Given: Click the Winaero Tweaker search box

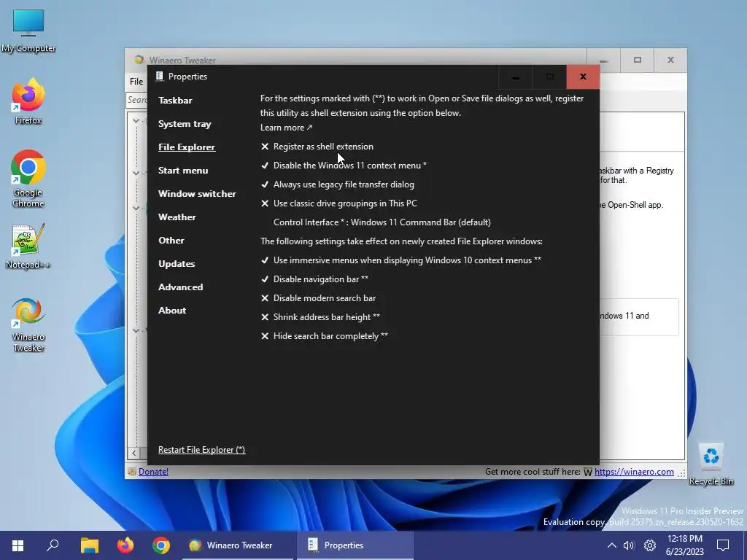Looking at the screenshot, I should (137, 100).
